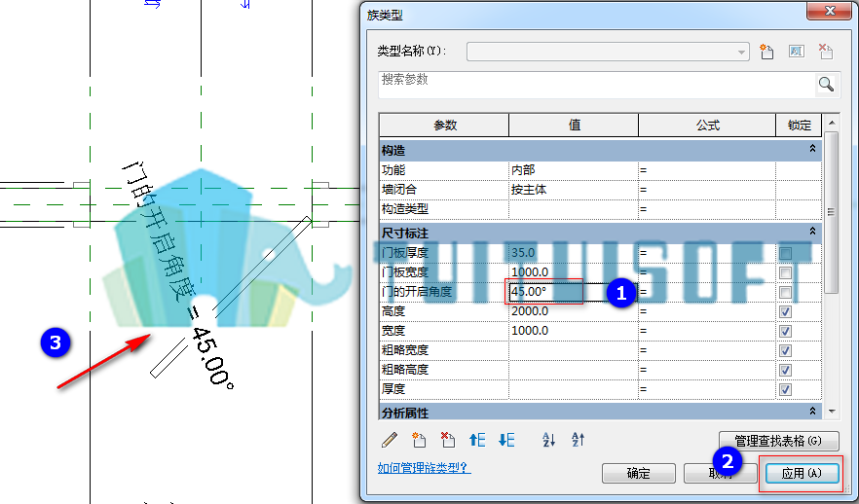
Task: Collapse the 分析属性 group
Action: tap(812, 411)
